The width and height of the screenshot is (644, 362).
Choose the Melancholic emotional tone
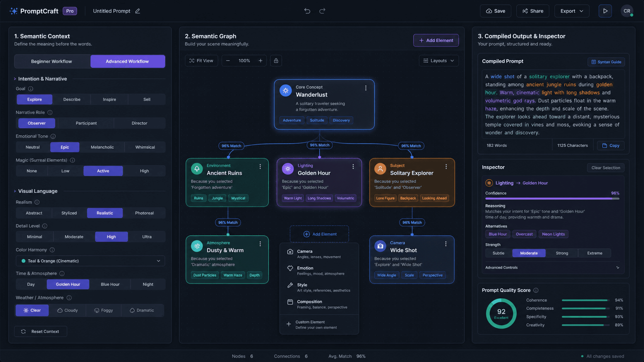(x=102, y=147)
